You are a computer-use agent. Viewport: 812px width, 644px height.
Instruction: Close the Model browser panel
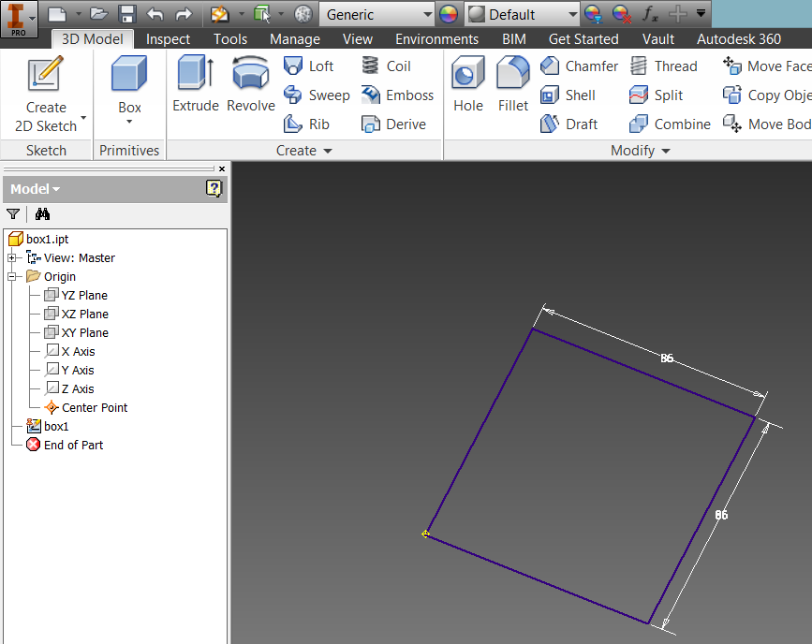coord(222,168)
